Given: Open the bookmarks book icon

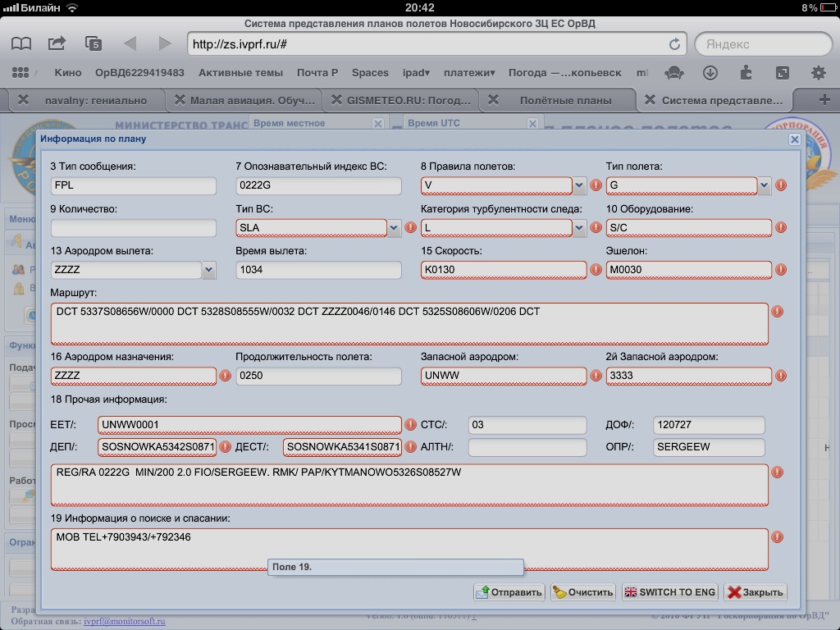Looking at the screenshot, I should [21, 43].
